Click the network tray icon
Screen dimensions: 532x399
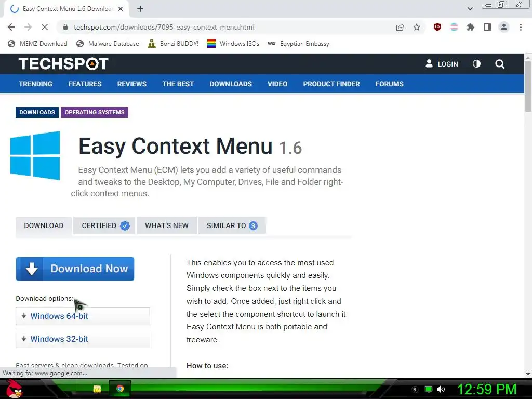pos(429,389)
